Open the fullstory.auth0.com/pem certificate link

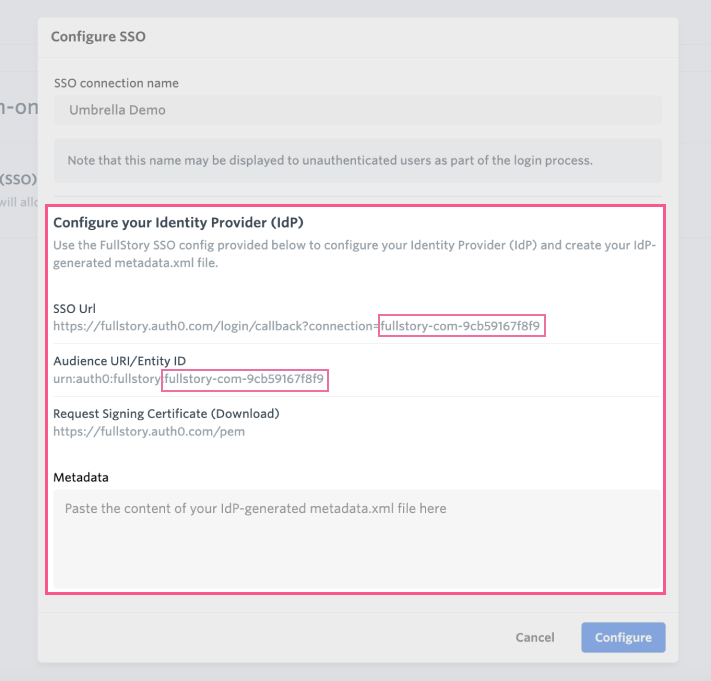click(149, 432)
